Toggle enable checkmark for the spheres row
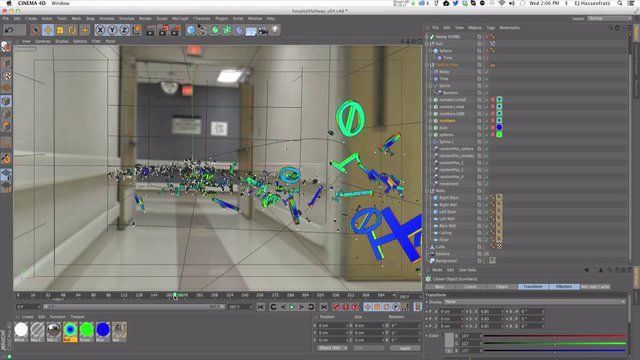The height and width of the screenshot is (360, 640). [486, 135]
